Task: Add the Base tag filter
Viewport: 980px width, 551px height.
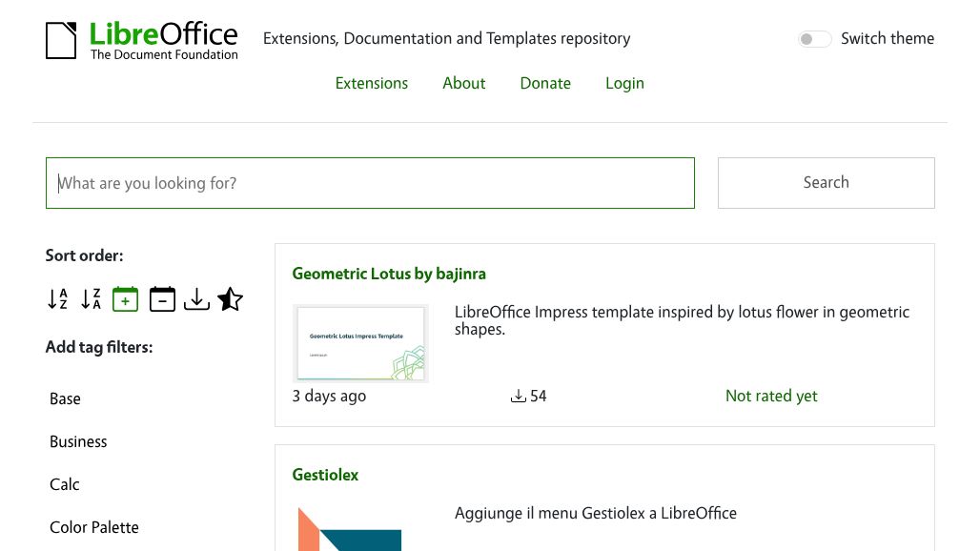Action: click(x=65, y=398)
